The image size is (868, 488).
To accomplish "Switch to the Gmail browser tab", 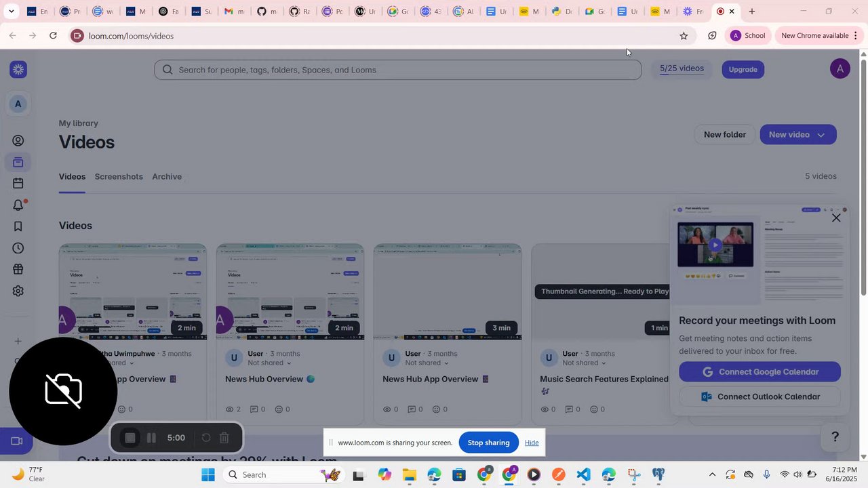I will 235,12.
